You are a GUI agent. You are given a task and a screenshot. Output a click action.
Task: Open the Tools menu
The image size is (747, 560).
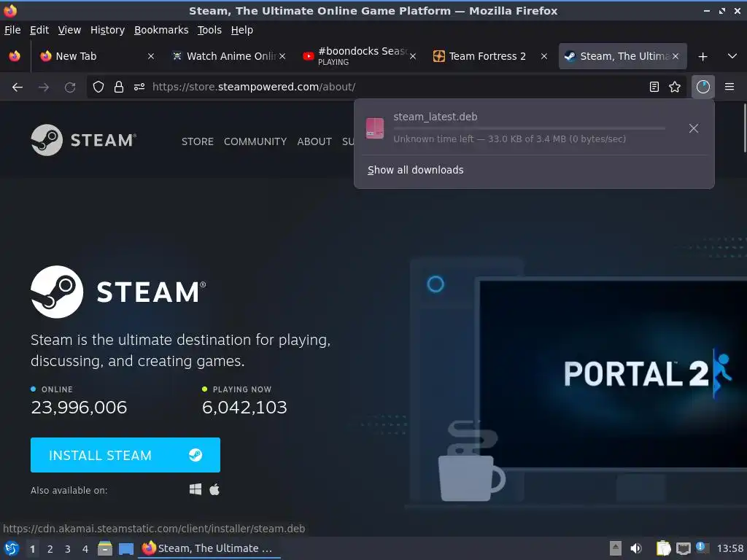(209, 30)
